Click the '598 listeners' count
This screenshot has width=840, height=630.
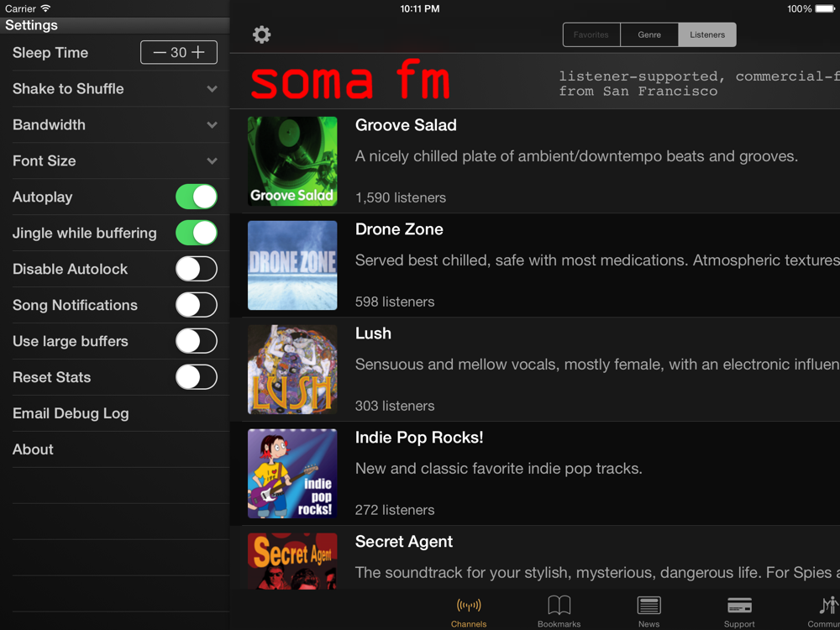pyautogui.click(x=395, y=302)
